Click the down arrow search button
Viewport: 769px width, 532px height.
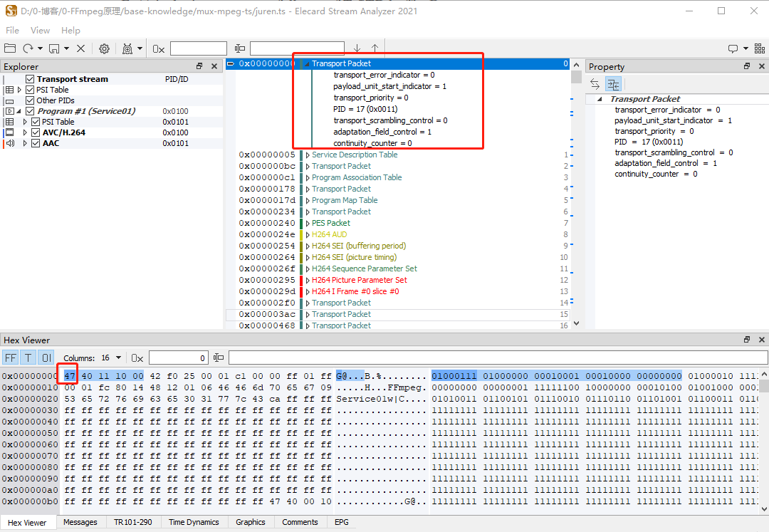click(x=358, y=48)
